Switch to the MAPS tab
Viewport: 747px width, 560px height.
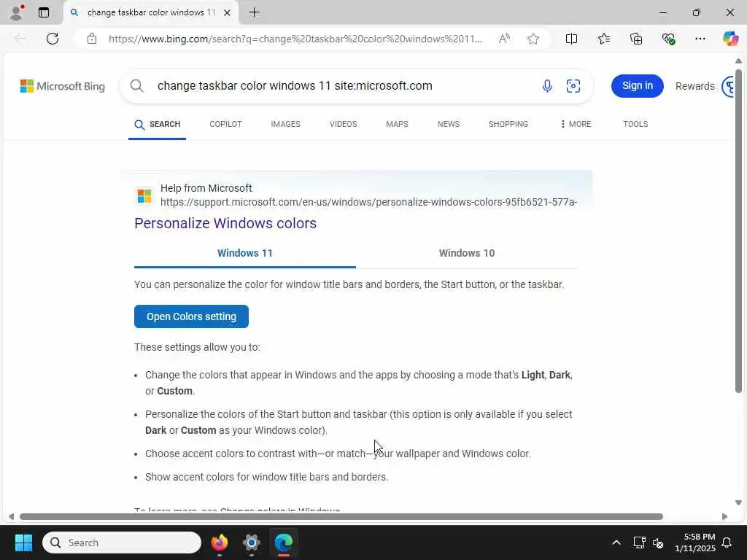pyautogui.click(x=397, y=124)
